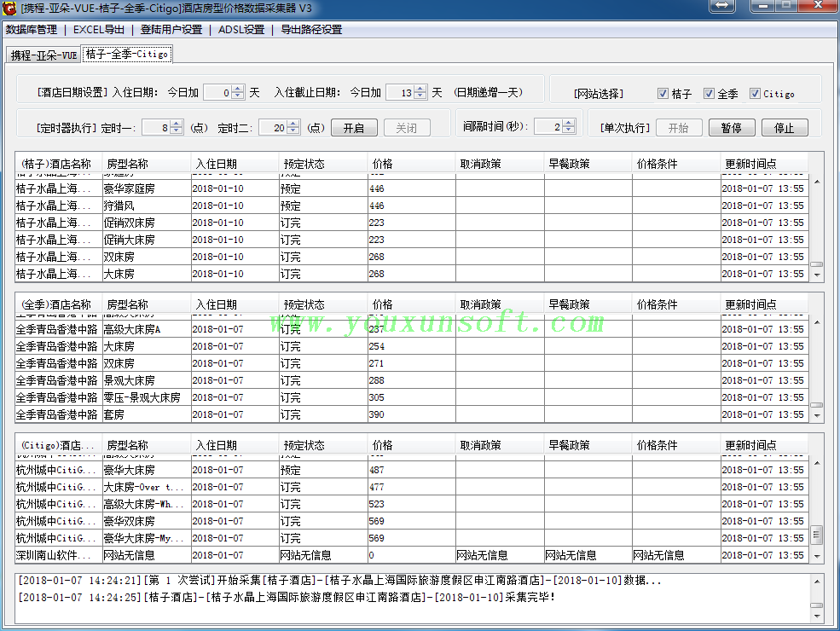Screen dimensions: 840x631
Task: Open the 导出路径设置 menu
Action: tap(311, 30)
